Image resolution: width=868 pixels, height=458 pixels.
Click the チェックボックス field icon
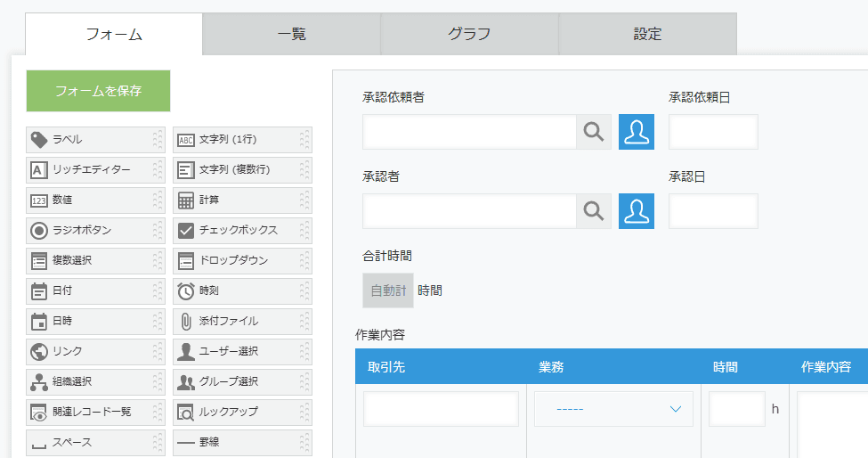pyautogui.click(x=186, y=231)
